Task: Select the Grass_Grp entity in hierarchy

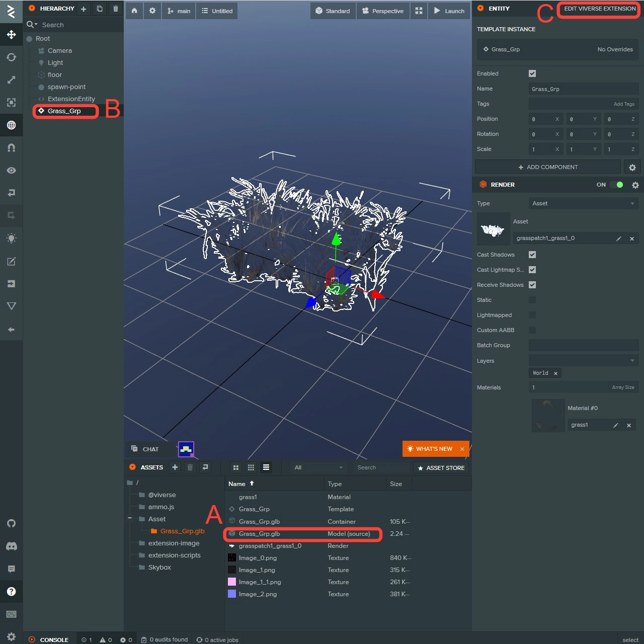Action: pyautogui.click(x=64, y=111)
